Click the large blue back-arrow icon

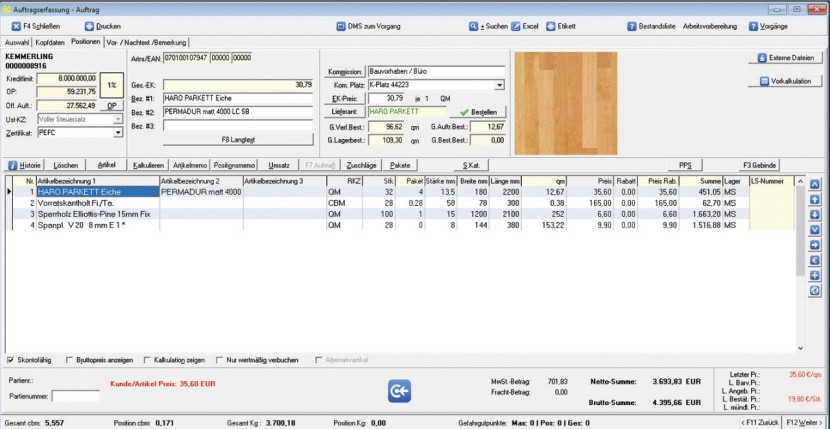click(x=400, y=390)
